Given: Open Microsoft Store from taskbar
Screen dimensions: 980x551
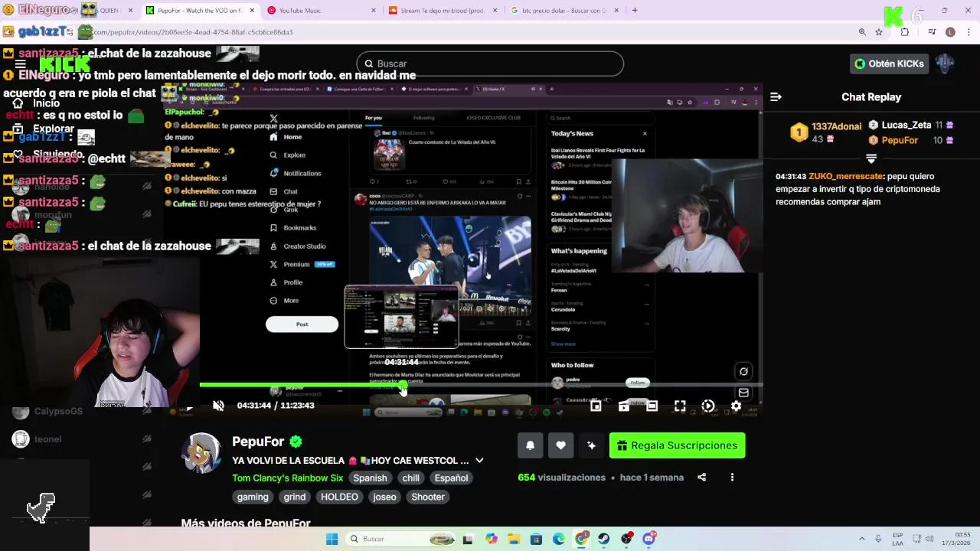Looking at the screenshot, I should [536, 539].
